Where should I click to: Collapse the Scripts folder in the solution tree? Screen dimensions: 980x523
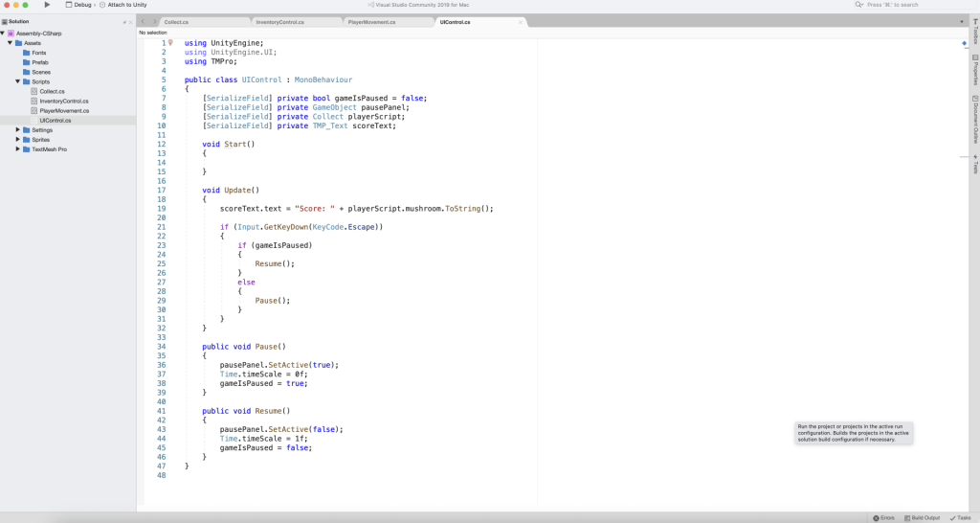tap(18, 81)
